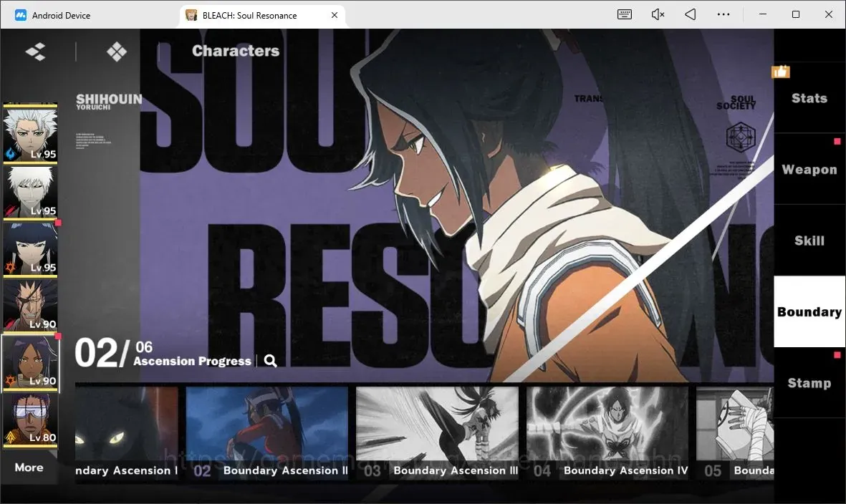This screenshot has height=504, width=846.
Task: Open the four-diamond home menu icon
Action: tap(117, 52)
